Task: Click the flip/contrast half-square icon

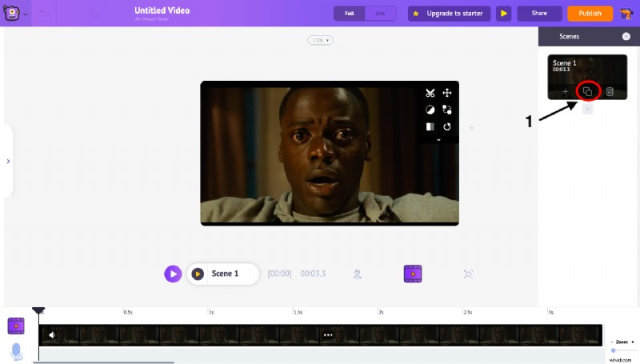Action: [430, 127]
